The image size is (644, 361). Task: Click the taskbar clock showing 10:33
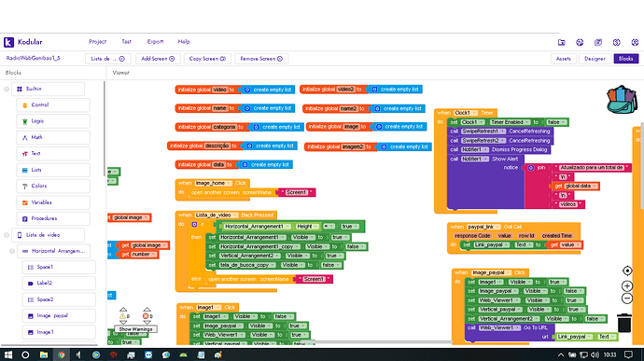point(609,354)
